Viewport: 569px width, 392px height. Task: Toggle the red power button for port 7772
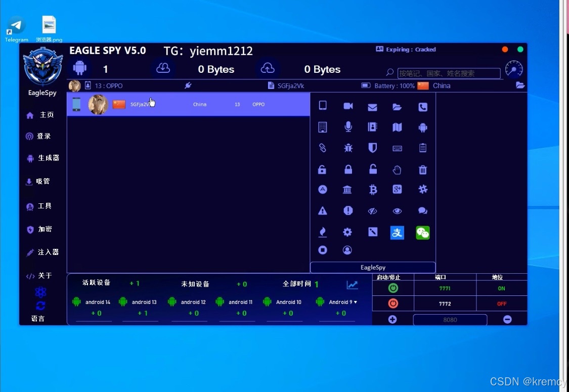(393, 303)
